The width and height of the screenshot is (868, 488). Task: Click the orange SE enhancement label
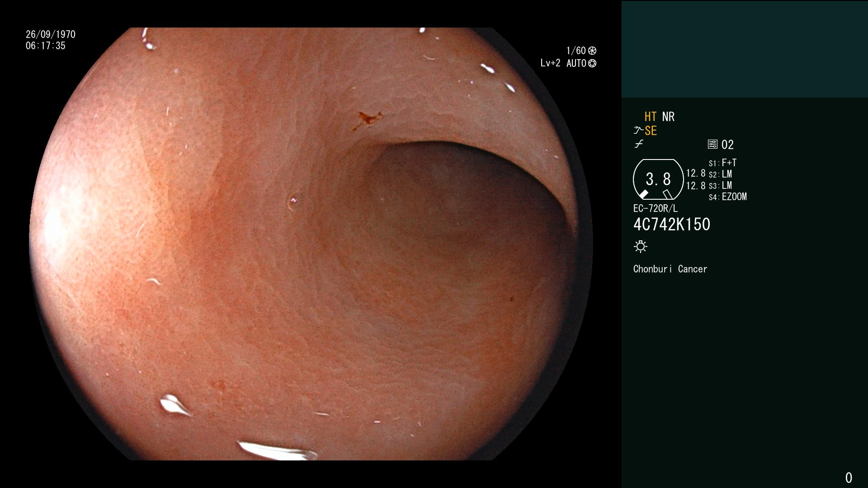[x=651, y=131]
